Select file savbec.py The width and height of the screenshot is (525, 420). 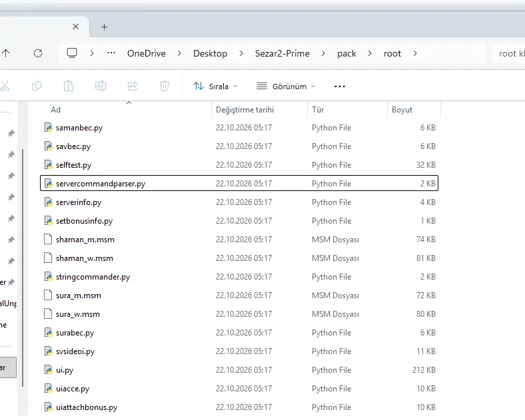[x=239, y=146]
